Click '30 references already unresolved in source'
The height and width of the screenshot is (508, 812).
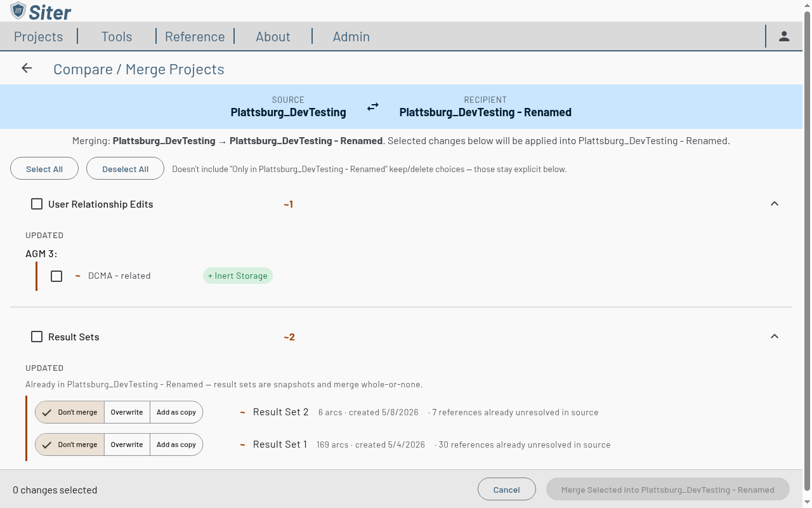pyautogui.click(x=525, y=444)
